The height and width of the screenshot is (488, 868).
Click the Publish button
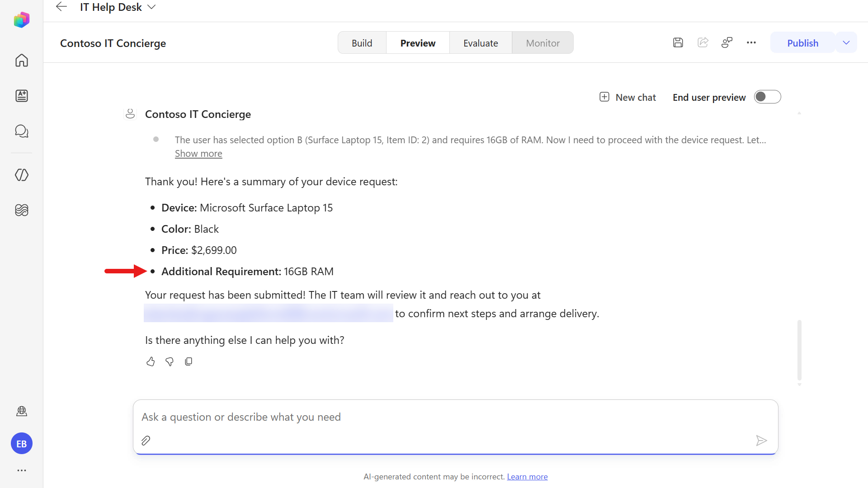coord(802,43)
